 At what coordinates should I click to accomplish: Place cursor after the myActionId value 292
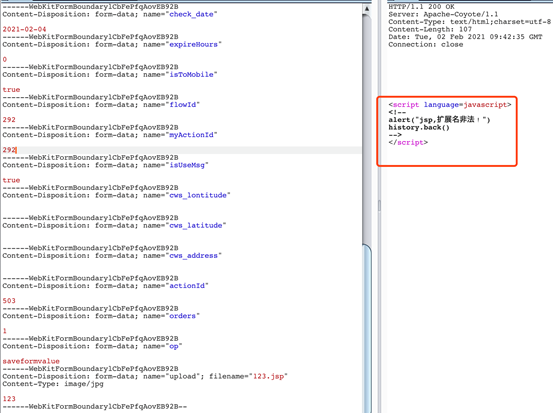click(x=16, y=150)
